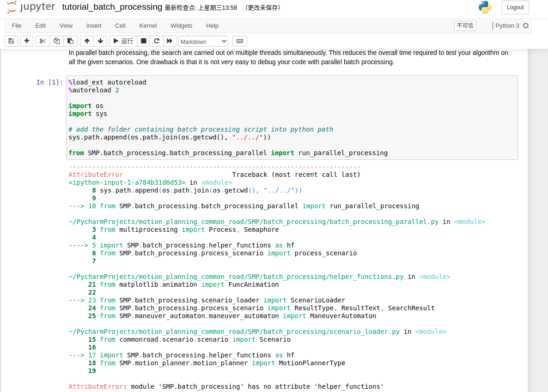Cut selected cells with scissors icon
Image resolution: width=548 pixels, height=392 pixels.
[x=43, y=41]
